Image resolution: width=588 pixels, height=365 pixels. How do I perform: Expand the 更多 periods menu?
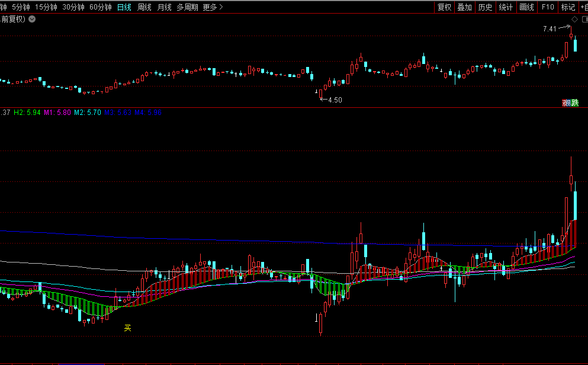(213, 7)
